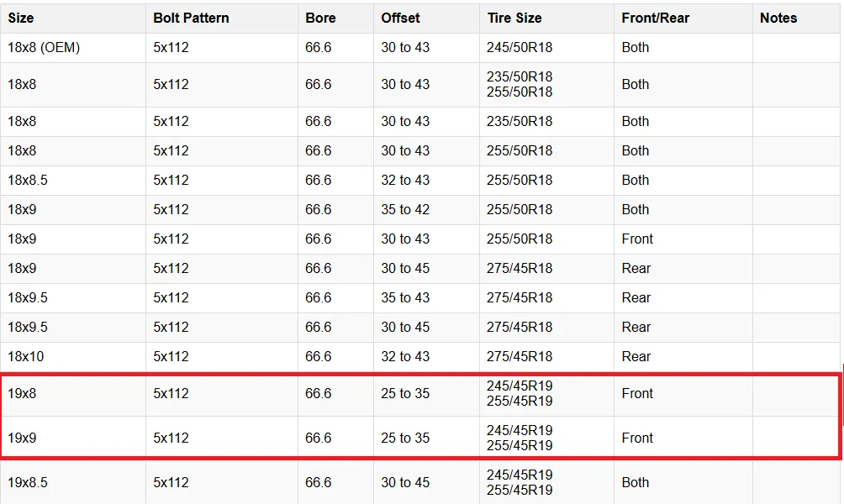Click the Bolt Pattern column header

click(x=191, y=18)
